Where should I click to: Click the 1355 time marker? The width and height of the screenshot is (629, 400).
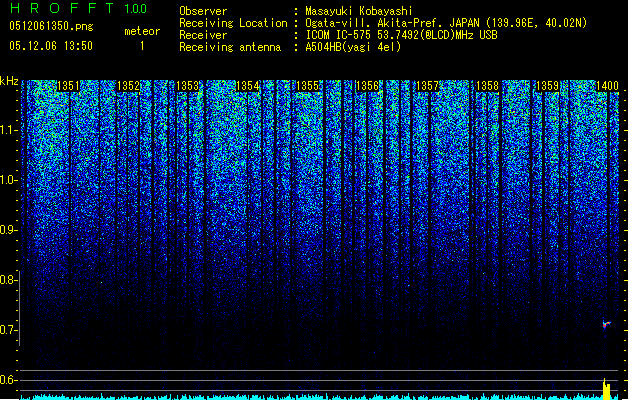(308, 86)
